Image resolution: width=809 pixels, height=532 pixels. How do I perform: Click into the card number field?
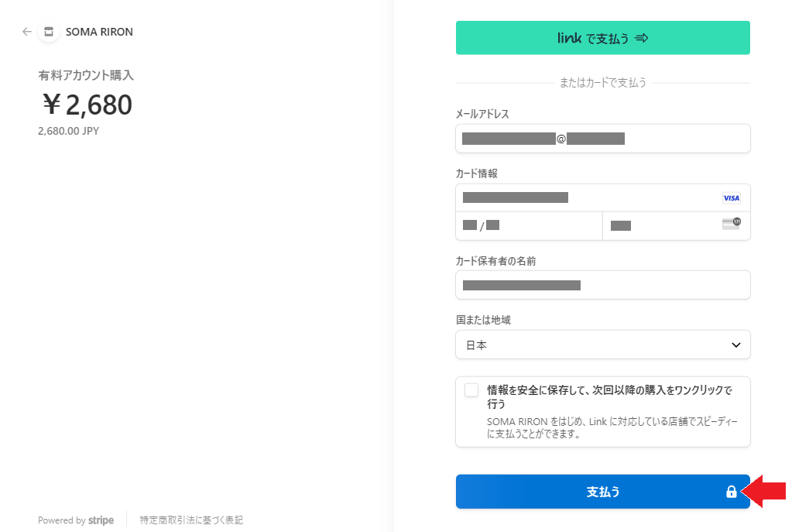coord(588,198)
